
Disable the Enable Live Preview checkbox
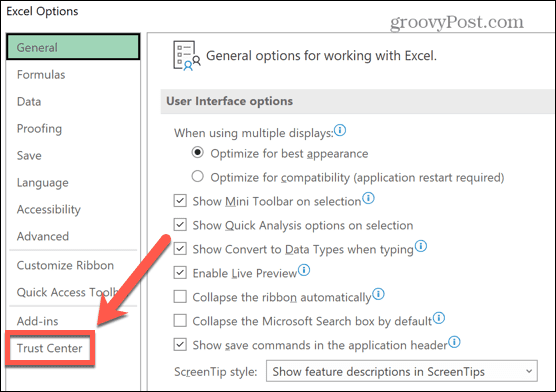[180, 272]
